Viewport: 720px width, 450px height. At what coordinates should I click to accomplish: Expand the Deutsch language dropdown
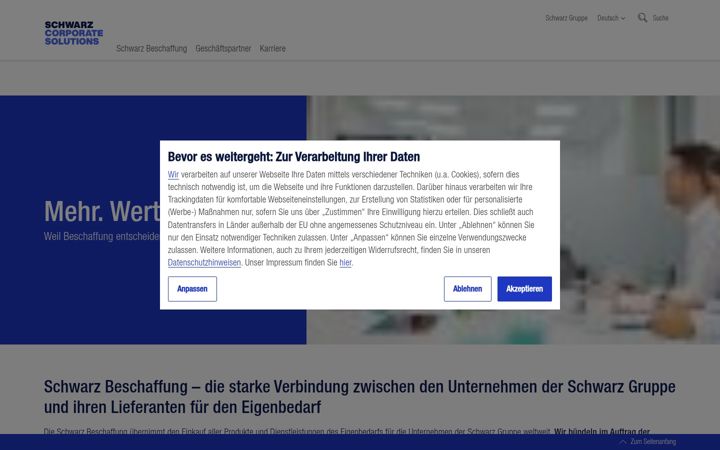[611, 18]
